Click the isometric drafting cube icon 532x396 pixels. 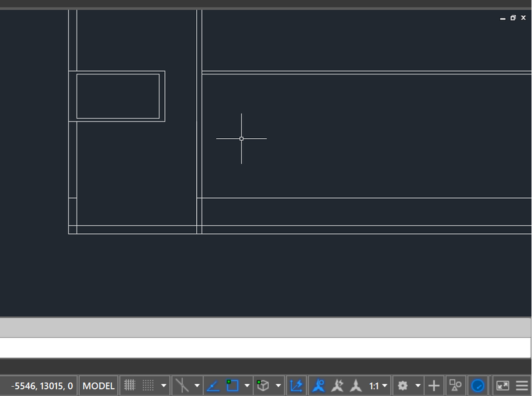(263, 385)
